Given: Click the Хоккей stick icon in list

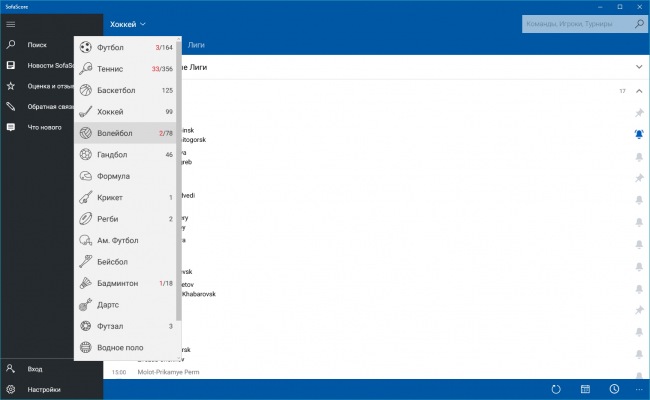Looking at the screenshot, I should tap(85, 112).
